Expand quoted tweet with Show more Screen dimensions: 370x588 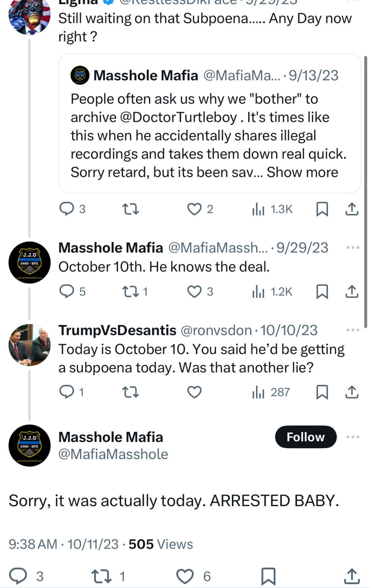[302, 172]
